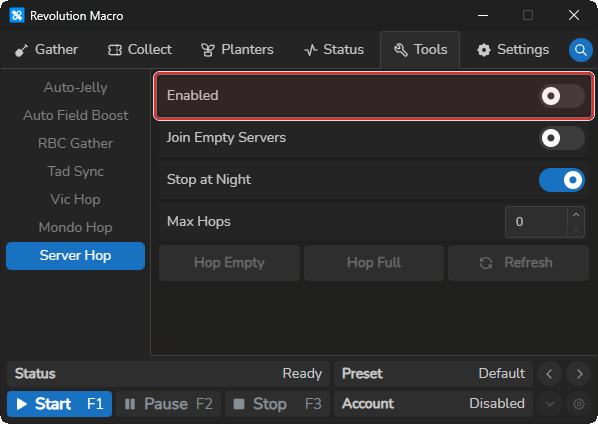Turn off Stop at Night switch

[x=561, y=180]
